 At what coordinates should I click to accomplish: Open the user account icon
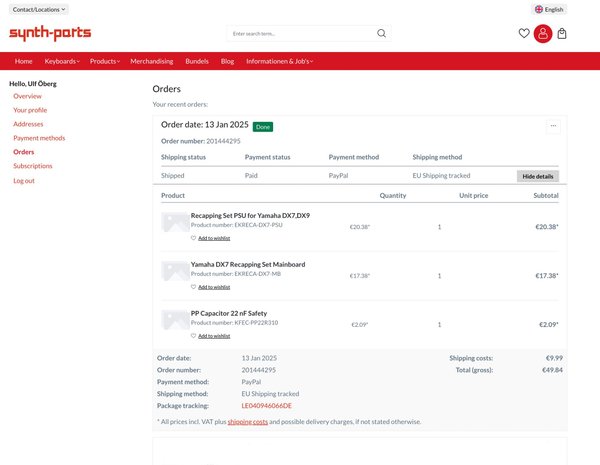coord(543,34)
